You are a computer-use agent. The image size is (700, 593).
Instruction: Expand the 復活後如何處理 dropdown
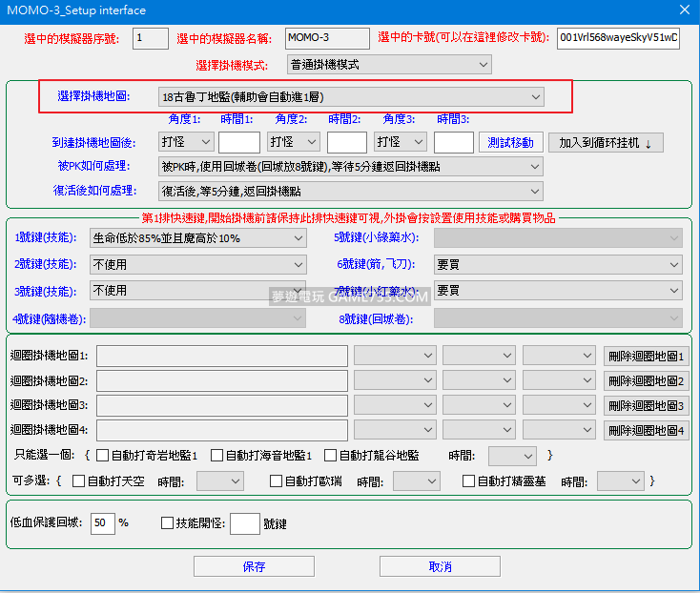350,191
